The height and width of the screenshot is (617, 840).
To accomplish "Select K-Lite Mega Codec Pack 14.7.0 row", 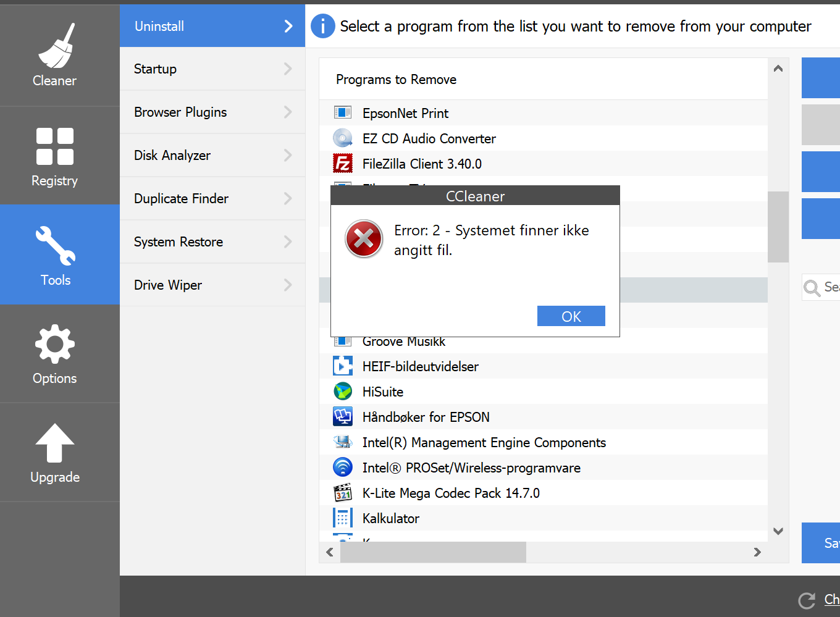I will coord(544,492).
